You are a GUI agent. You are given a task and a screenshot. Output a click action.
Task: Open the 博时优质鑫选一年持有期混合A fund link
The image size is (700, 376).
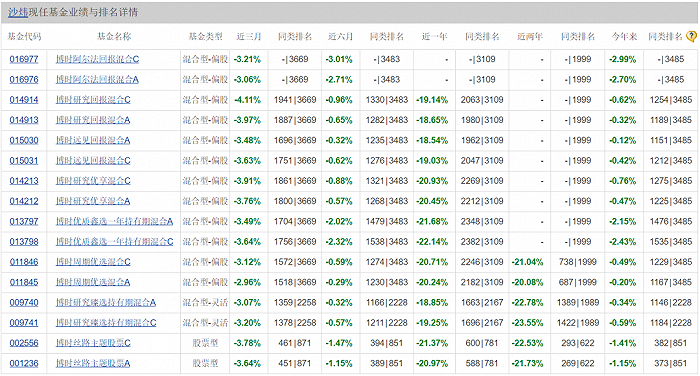coord(114,221)
